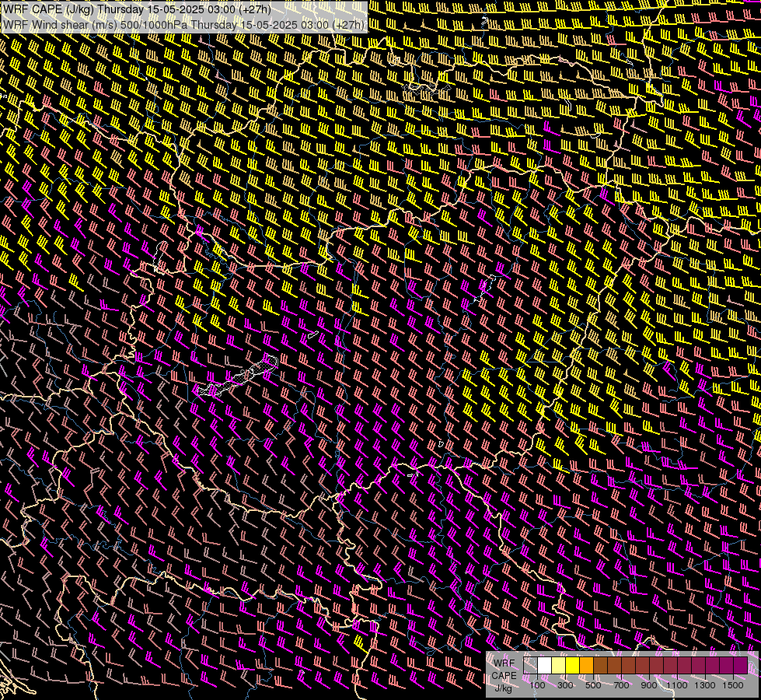Click the legend value '1300'
The image size is (761, 700).
(705, 685)
